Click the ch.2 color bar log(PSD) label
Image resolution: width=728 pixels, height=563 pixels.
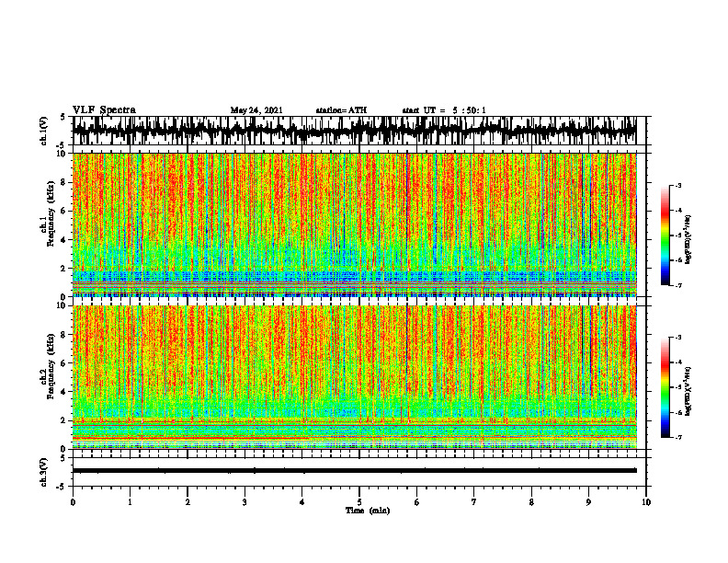tap(688, 390)
